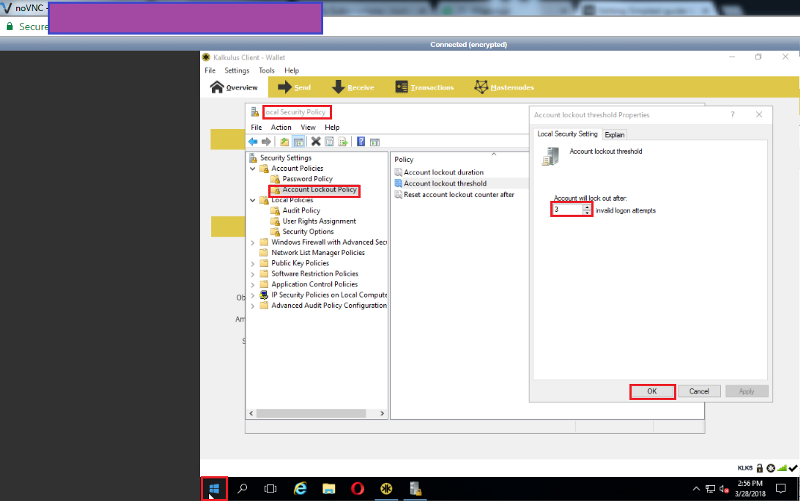Image resolution: width=800 pixels, height=501 pixels.
Task: Open the Tools menu in Kalkulus Client
Action: [x=266, y=70]
